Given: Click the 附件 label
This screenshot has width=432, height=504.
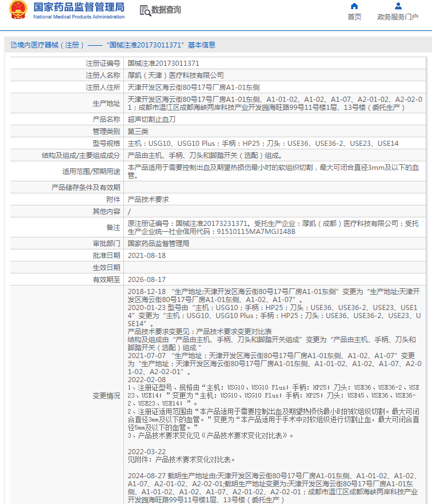Looking at the screenshot, I should 113,200.
